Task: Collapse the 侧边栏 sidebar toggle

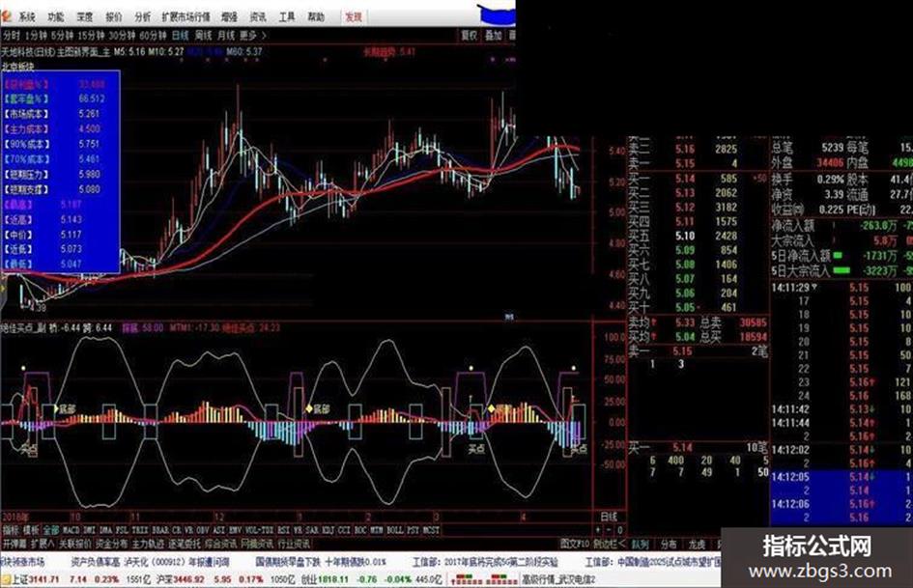Action: pos(610,544)
